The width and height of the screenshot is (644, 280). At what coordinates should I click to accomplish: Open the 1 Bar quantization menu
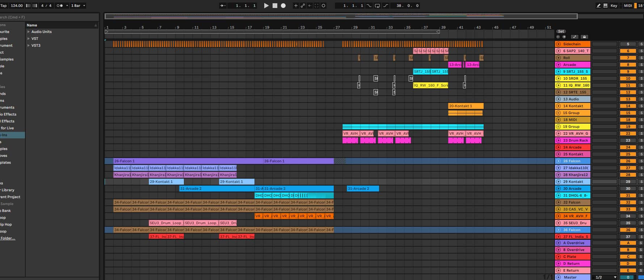(x=78, y=5)
